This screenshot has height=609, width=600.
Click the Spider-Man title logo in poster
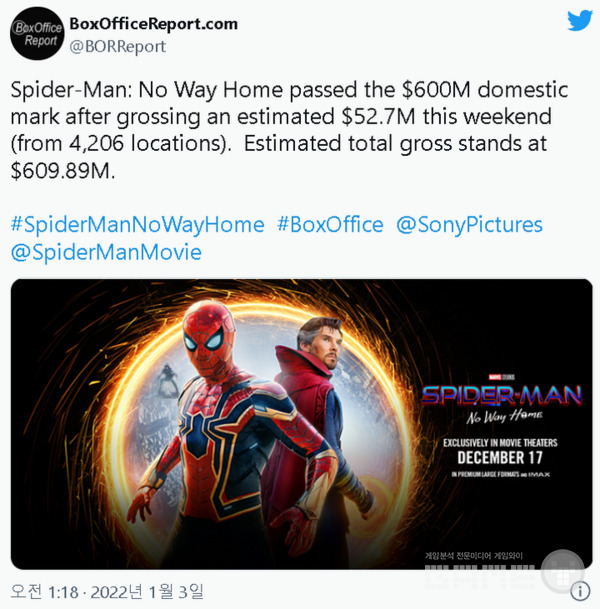tap(502, 395)
